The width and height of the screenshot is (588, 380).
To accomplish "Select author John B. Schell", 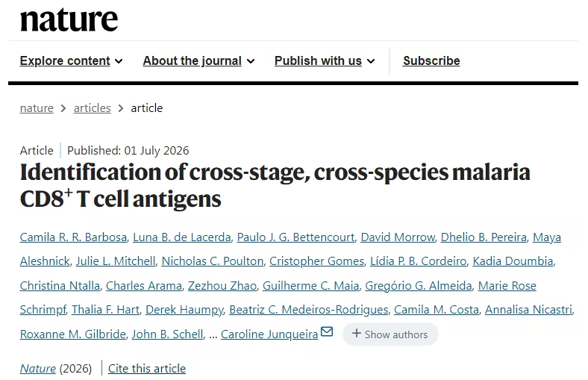I will tap(168, 334).
